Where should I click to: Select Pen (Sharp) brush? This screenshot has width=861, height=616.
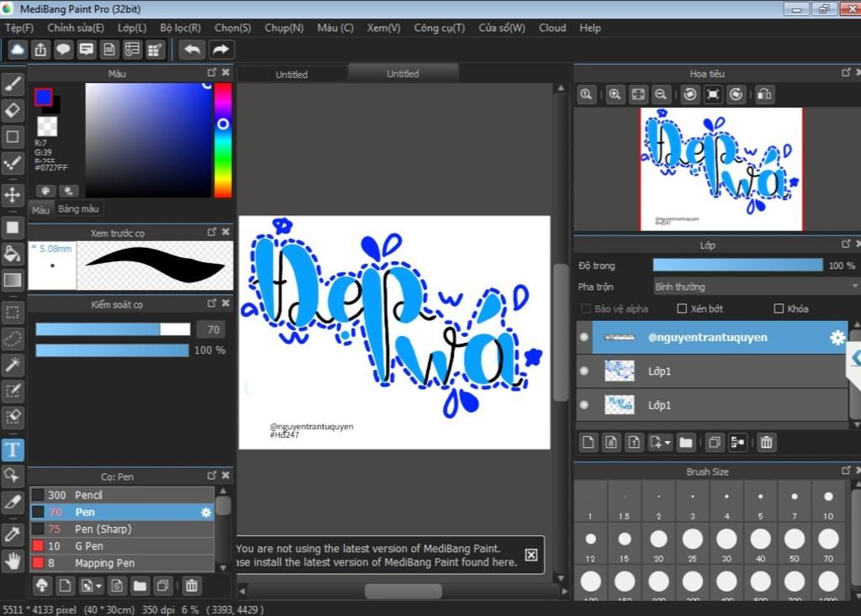(122, 529)
